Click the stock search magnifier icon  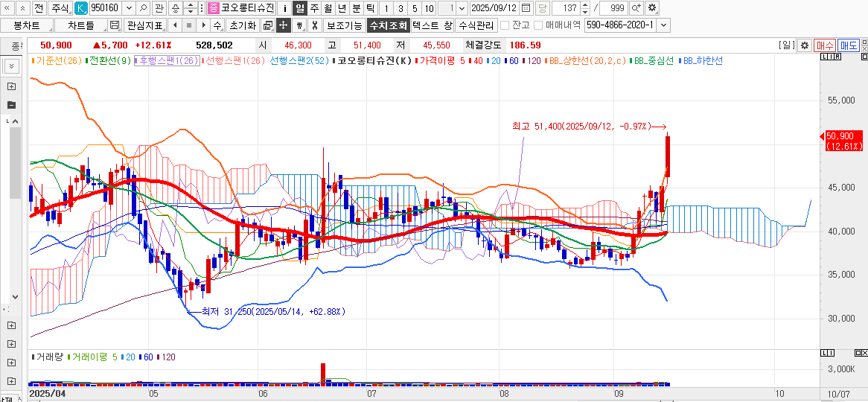(x=143, y=8)
